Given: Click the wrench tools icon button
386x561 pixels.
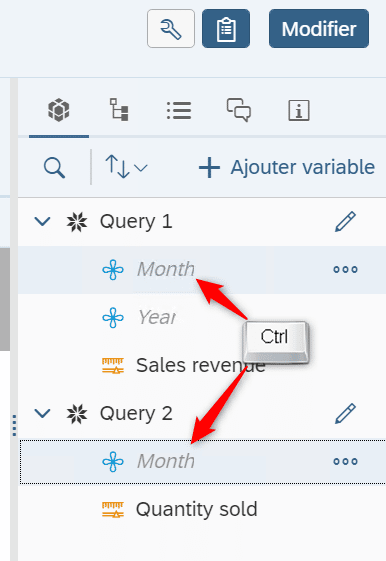Looking at the screenshot, I should (171, 29).
